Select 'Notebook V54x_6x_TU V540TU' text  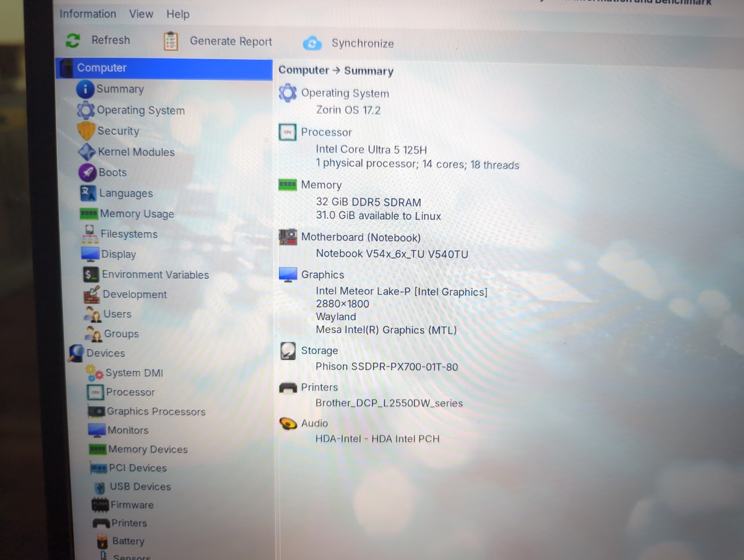pyautogui.click(x=392, y=254)
